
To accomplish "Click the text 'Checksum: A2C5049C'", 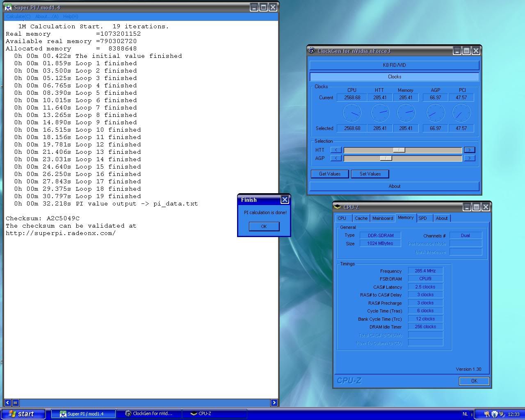I will (43, 218).
